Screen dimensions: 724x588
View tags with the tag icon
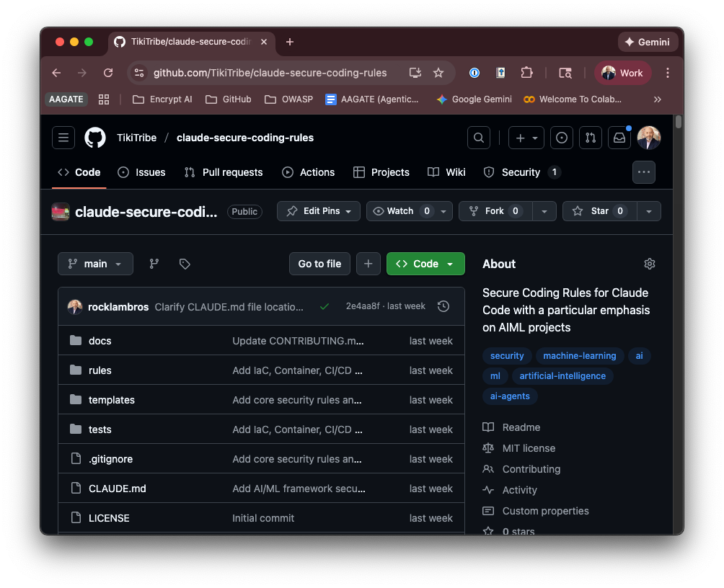pos(185,264)
